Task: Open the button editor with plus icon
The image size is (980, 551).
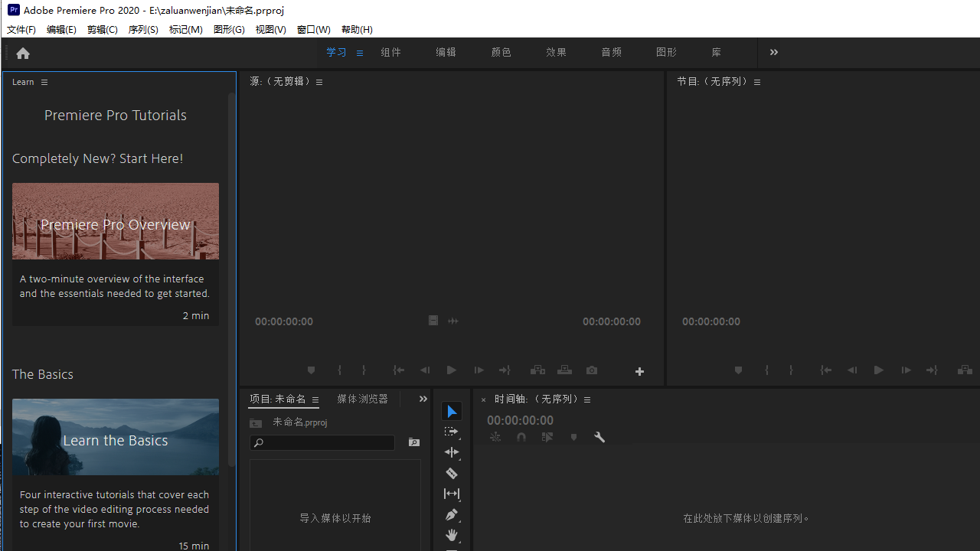Action: pos(640,370)
